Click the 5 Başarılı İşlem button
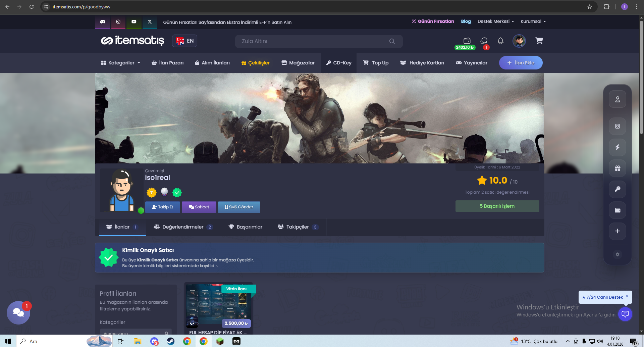This screenshot has width=644, height=347. tap(497, 206)
